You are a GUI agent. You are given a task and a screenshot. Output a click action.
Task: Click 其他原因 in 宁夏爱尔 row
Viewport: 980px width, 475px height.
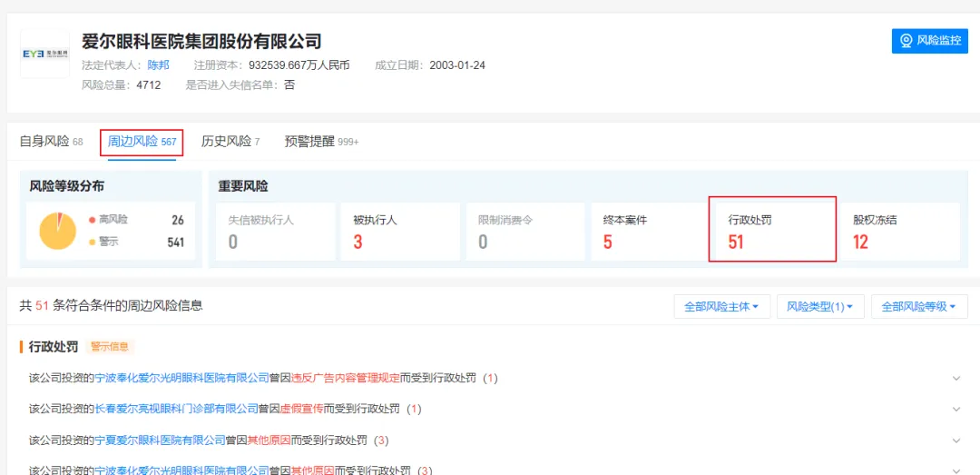point(269,440)
